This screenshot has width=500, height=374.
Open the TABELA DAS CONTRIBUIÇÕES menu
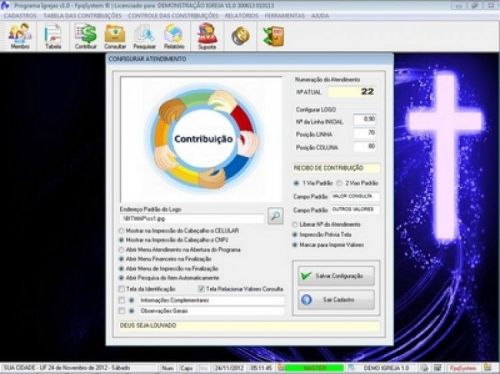(x=82, y=16)
